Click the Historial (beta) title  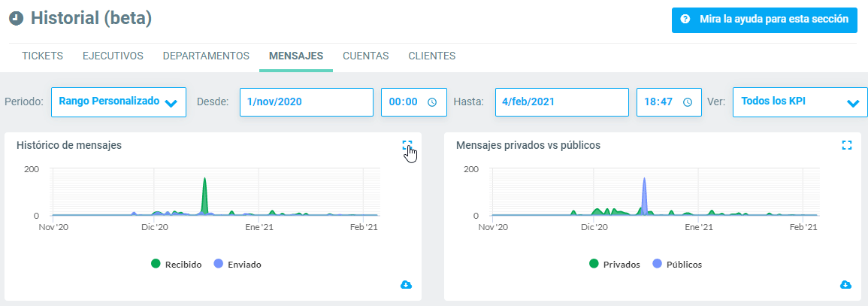[92, 18]
